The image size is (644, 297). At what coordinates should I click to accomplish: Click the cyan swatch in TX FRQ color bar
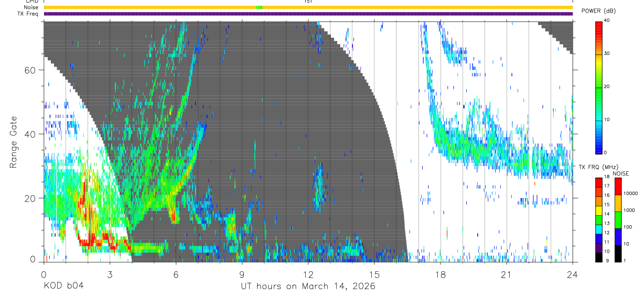pos(599,229)
